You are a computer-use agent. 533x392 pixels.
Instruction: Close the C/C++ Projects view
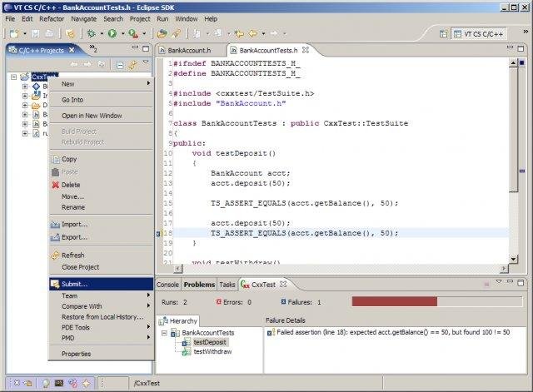[x=70, y=50]
